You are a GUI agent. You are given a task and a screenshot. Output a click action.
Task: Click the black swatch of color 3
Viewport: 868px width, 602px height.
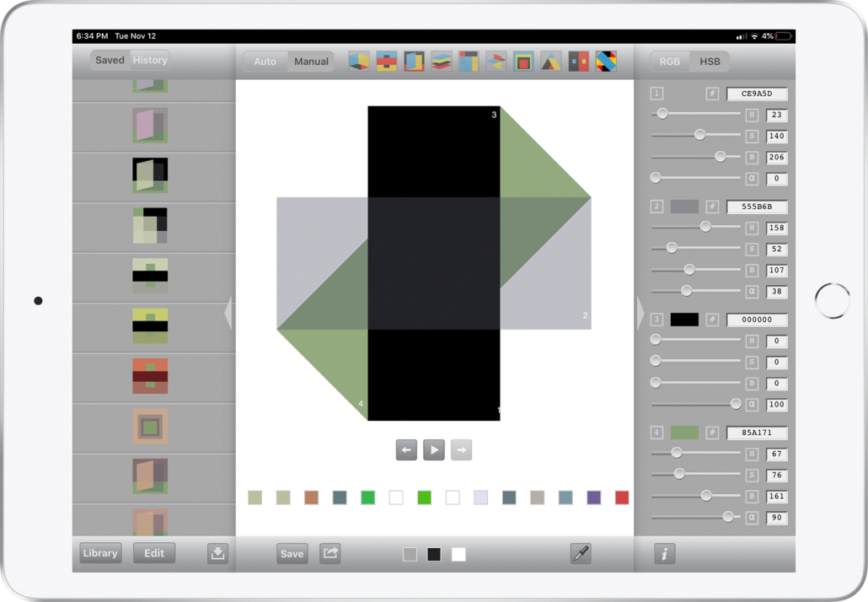coord(684,320)
